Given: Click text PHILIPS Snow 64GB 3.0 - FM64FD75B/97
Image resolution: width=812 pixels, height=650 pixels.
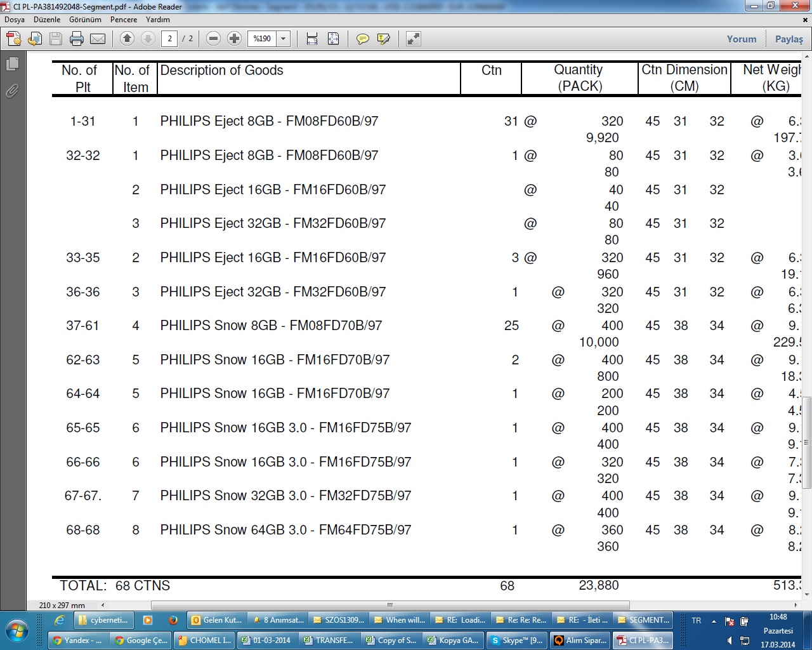Looking at the screenshot, I should pos(285,530).
